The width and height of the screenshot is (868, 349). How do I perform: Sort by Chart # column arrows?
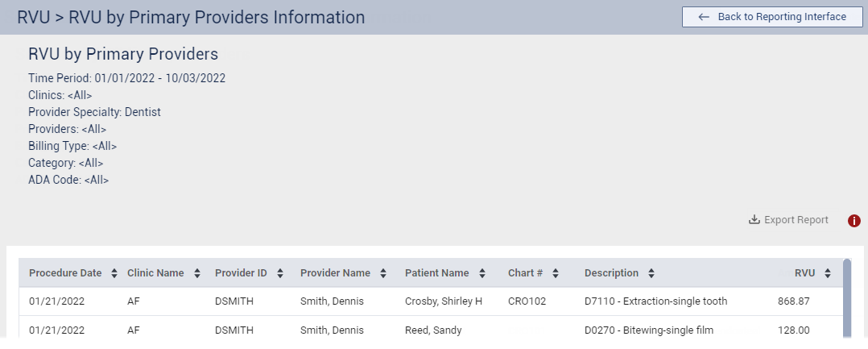click(x=556, y=273)
